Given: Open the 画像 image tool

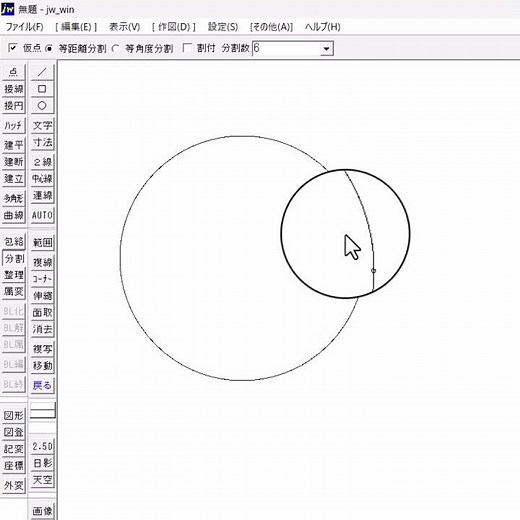Looking at the screenshot, I should [42, 511].
